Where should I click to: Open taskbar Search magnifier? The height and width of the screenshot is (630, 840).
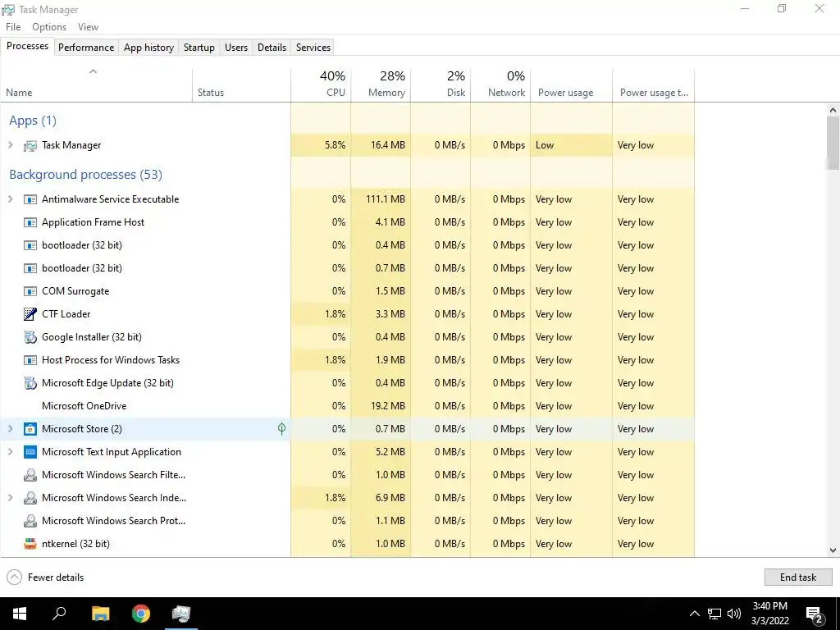pyautogui.click(x=59, y=614)
